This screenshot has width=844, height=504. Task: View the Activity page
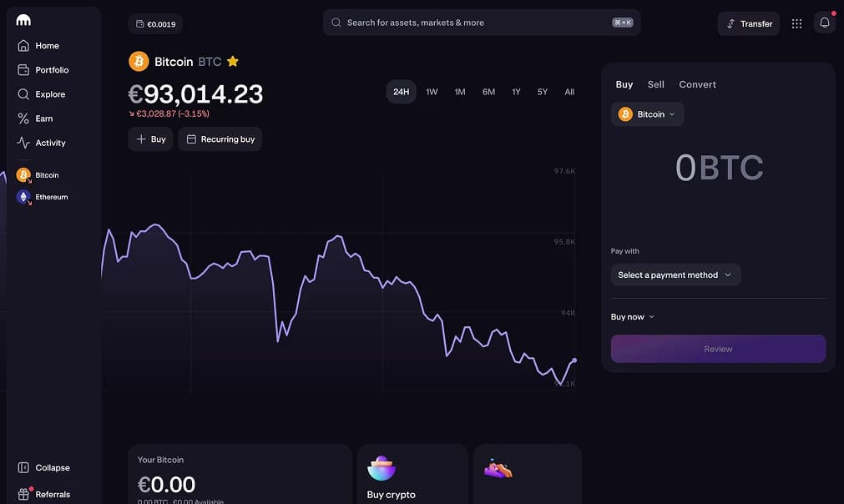(50, 143)
